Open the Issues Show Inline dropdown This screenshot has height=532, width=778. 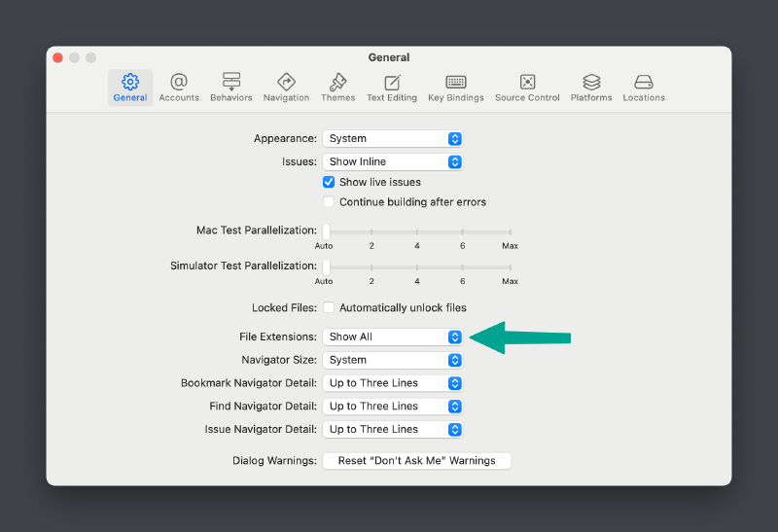click(393, 161)
